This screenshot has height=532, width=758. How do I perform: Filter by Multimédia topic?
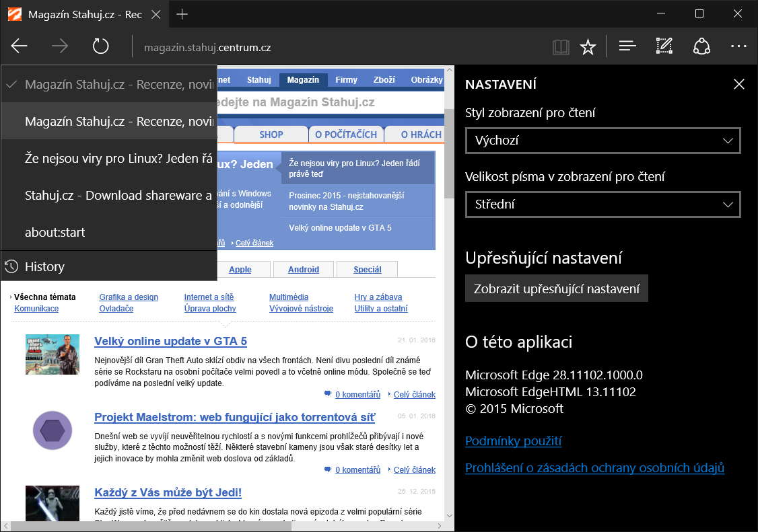pyautogui.click(x=289, y=297)
